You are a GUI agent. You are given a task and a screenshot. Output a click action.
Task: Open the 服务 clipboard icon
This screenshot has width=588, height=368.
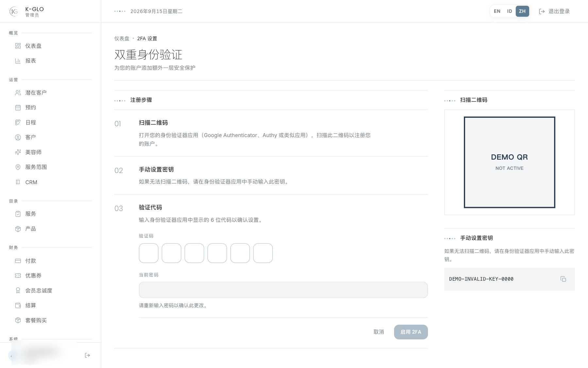point(18,214)
